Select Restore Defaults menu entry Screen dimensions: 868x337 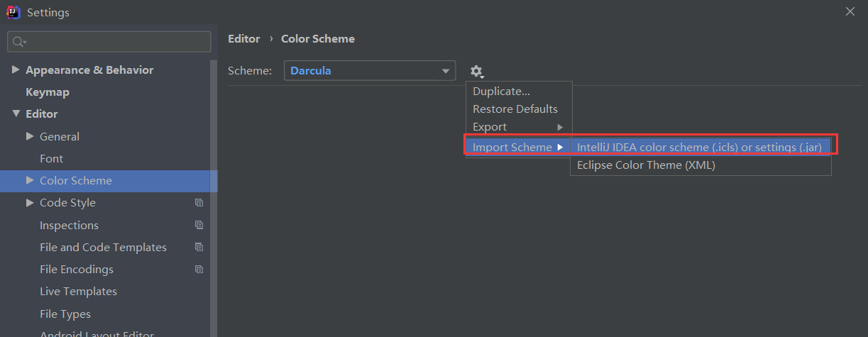[x=515, y=109]
